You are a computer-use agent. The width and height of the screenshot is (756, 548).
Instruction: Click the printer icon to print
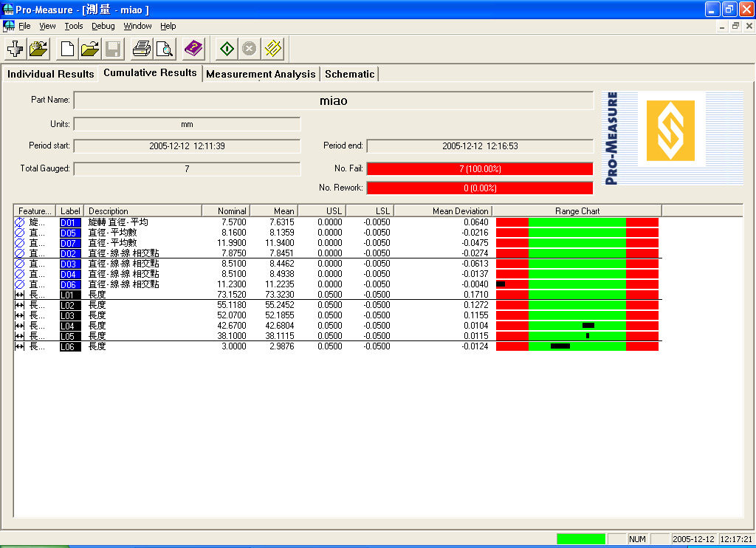pos(141,49)
